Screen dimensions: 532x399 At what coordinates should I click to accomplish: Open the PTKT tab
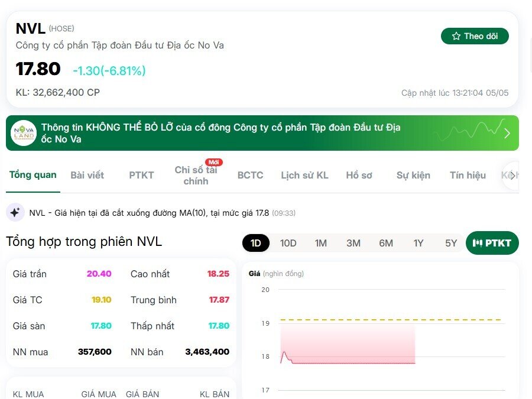(x=141, y=175)
